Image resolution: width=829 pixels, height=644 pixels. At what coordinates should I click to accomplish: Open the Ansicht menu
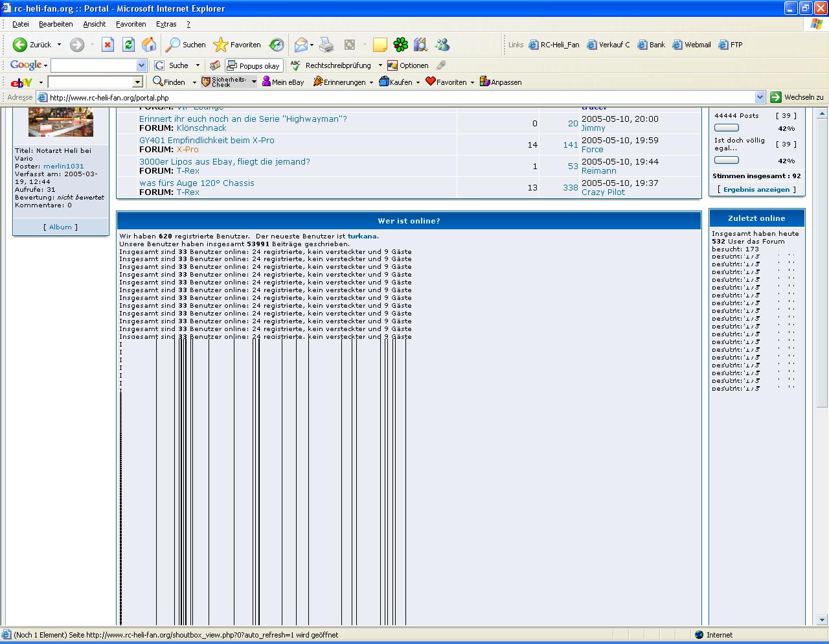(x=94, y=24)
